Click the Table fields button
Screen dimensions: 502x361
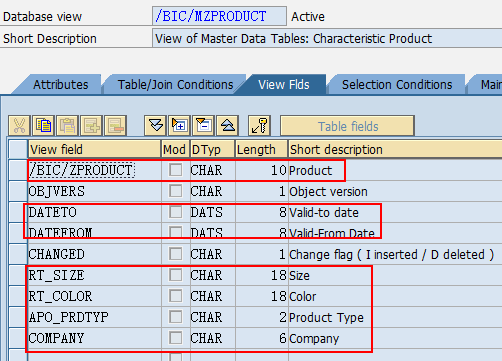coord(347,126)
